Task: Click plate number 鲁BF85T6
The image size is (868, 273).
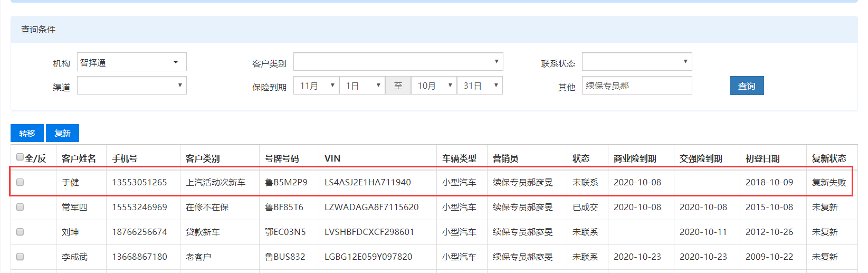Action: tap(284, 207)
